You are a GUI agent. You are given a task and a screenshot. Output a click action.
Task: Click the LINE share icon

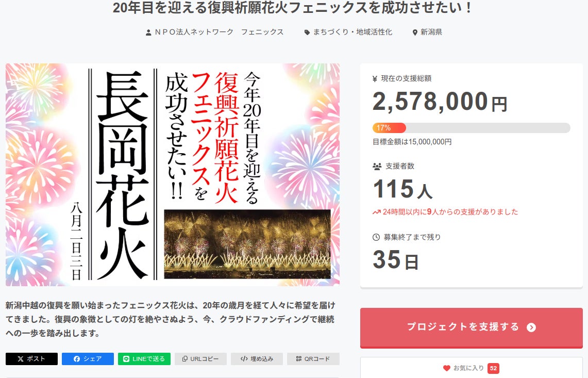(126, 359)
